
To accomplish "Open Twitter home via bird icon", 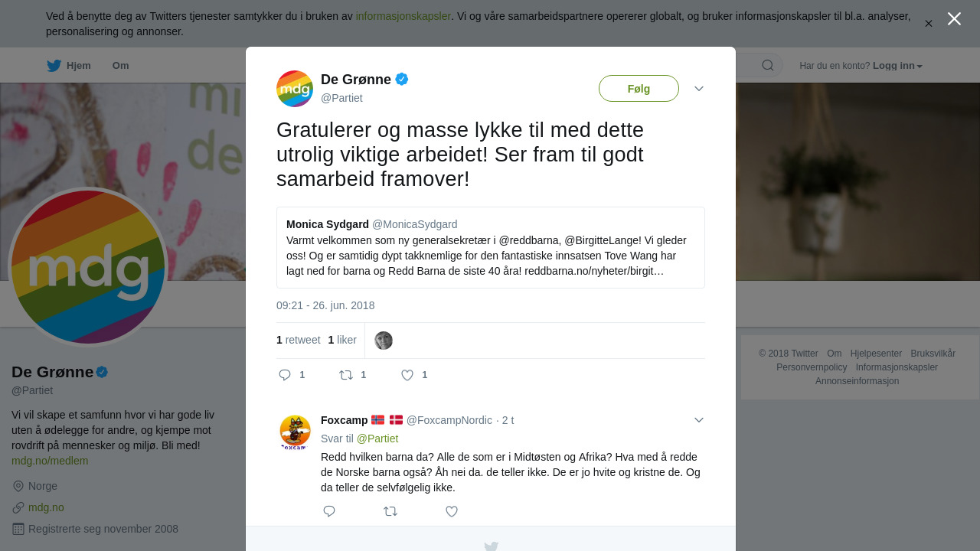I will click(54, 66).
